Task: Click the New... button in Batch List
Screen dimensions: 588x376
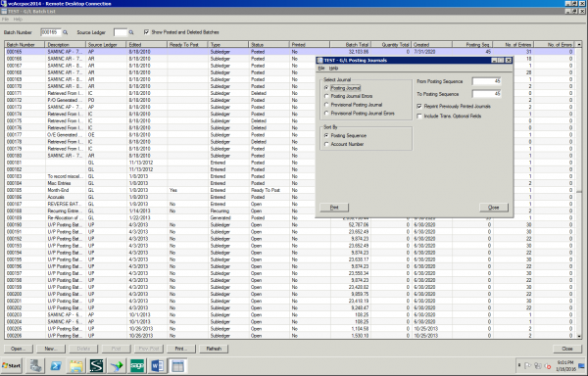Action: click(51, 349)
